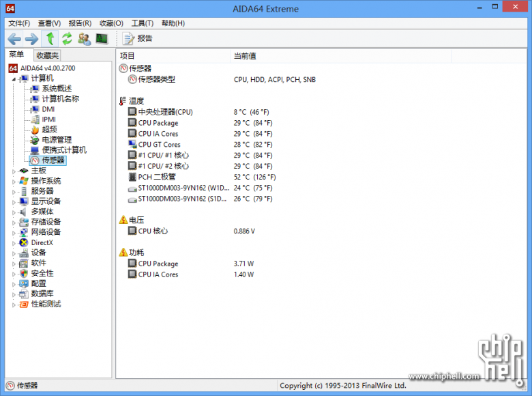Viewport: 532px width, 396px height.
Task: Minimize the AIDA64 Extreme window
Action: pos(479,8)
